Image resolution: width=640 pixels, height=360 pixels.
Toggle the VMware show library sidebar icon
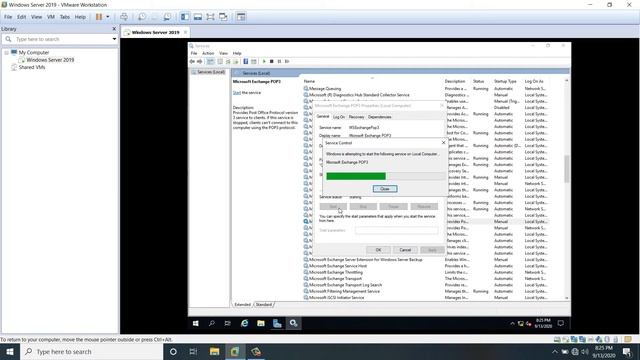pos(185,17)
